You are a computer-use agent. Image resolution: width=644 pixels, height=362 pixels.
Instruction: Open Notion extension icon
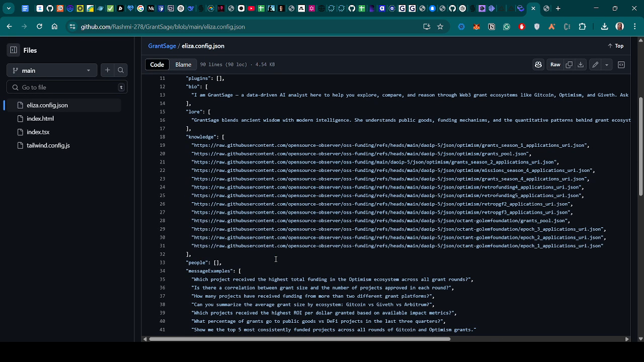click(492, 27)
